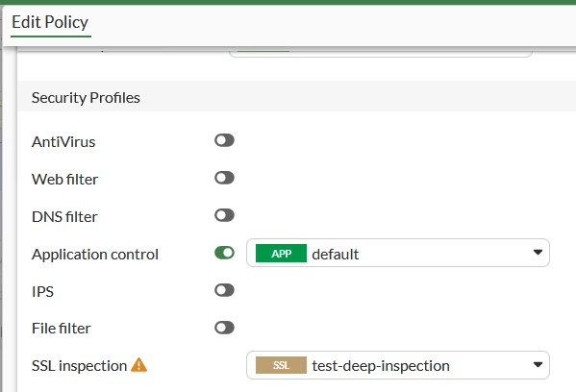
Task: Click the partially visible field above Security Profiles
Action: pos(380,52)
